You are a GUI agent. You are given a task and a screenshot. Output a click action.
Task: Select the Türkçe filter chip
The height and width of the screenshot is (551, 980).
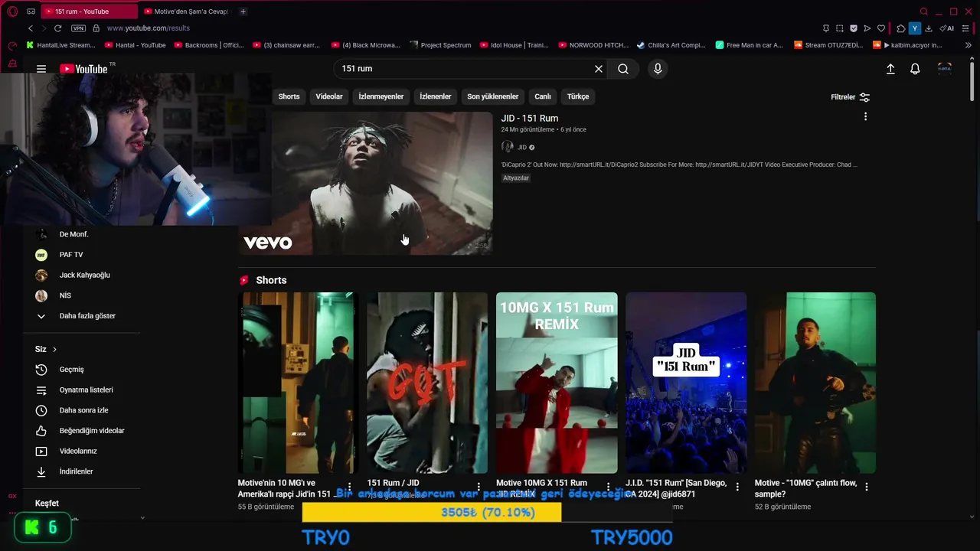pos(578,96)
